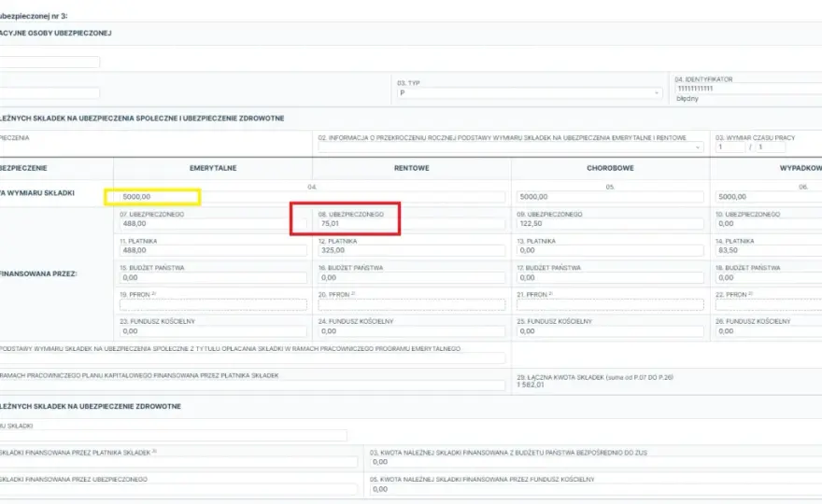This screenshot has height=504, width=822.
Task: Select the 15. Budżet państwa field
Action: click(213, 278)
